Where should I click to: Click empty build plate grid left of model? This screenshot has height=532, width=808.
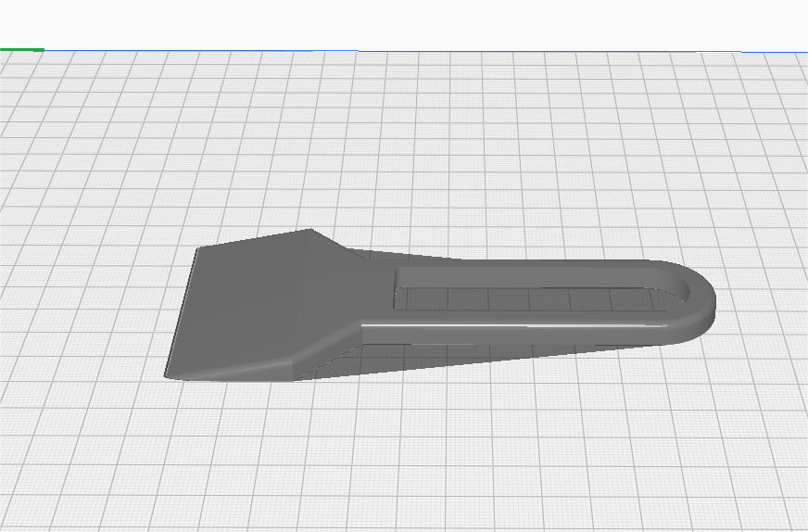(83, 306)
